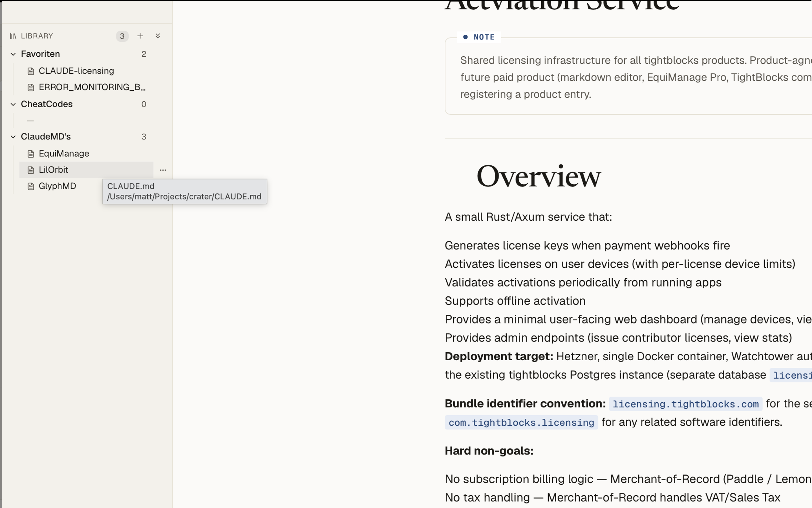Viewport: 812px width, 508px height.
Task: Collapse the CheatCodes group
Action: tap(13, 105)
